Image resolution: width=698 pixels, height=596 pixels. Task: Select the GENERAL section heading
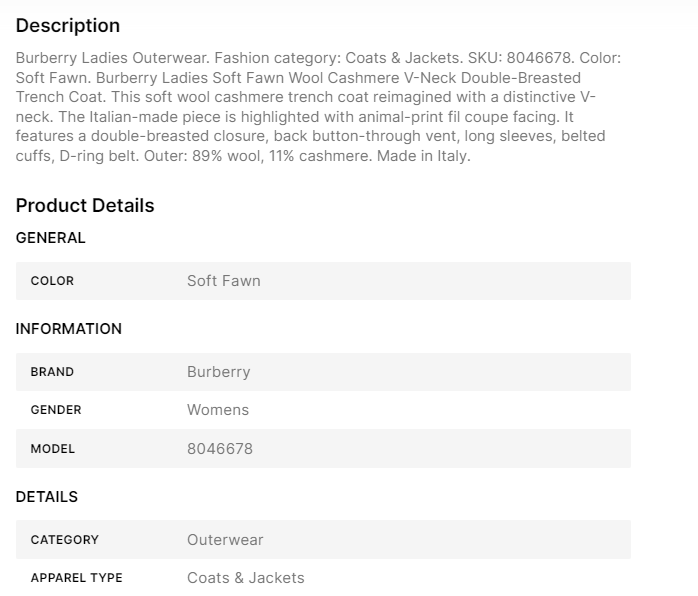click(x=51, y=238)
